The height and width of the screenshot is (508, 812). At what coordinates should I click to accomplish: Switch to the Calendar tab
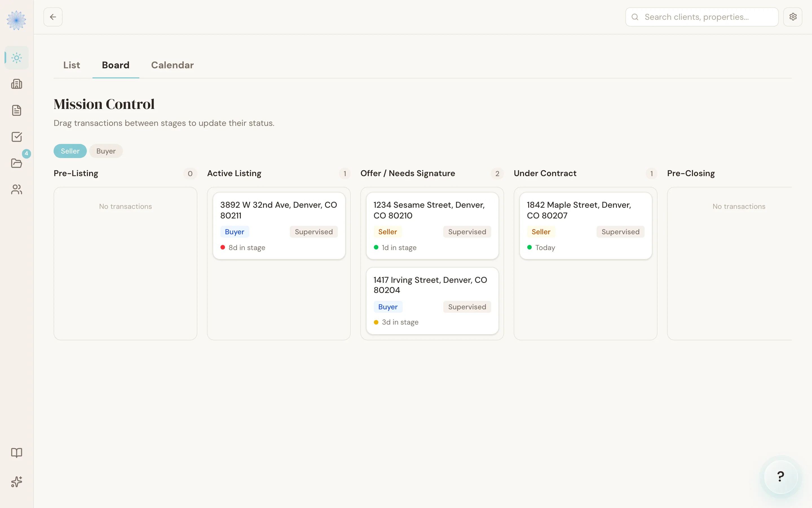[x=173, y=65]
